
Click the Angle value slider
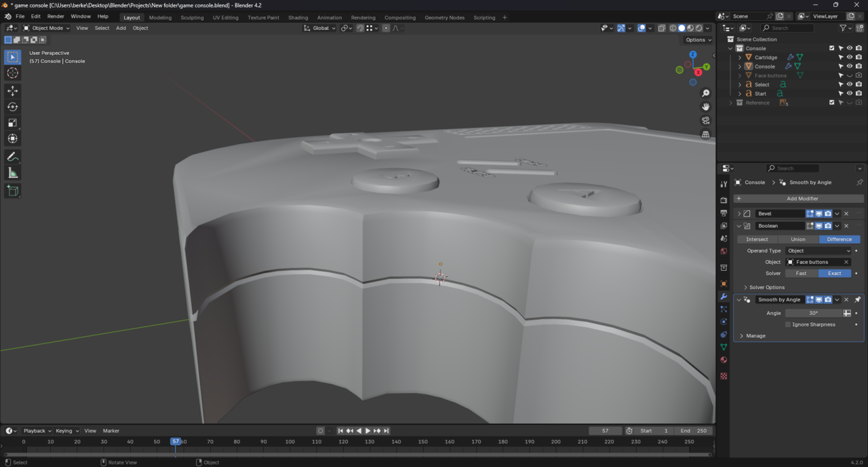point(814,313)
